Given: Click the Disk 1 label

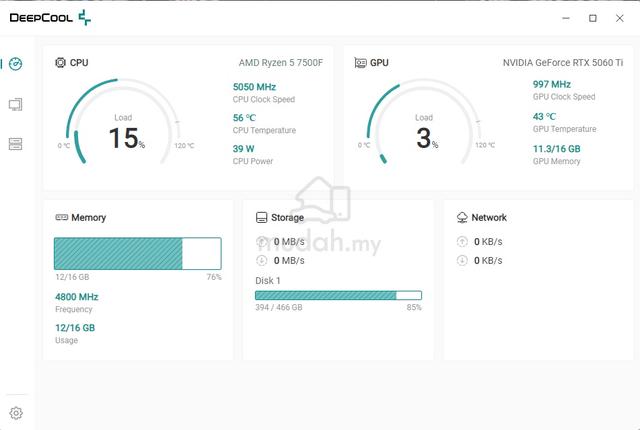Looking at the screenshot, I should pyautogui.click(x=268, y=281).
